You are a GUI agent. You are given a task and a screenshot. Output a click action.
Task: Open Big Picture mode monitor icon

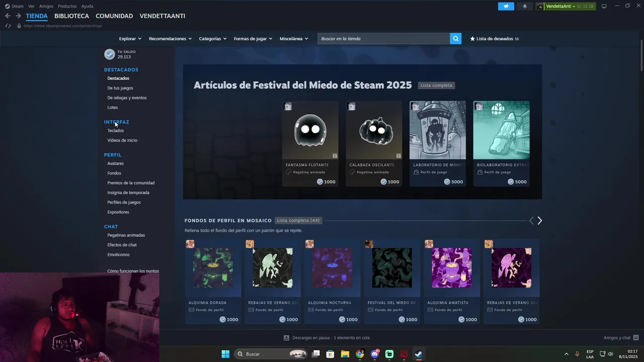tap(604, 6)
